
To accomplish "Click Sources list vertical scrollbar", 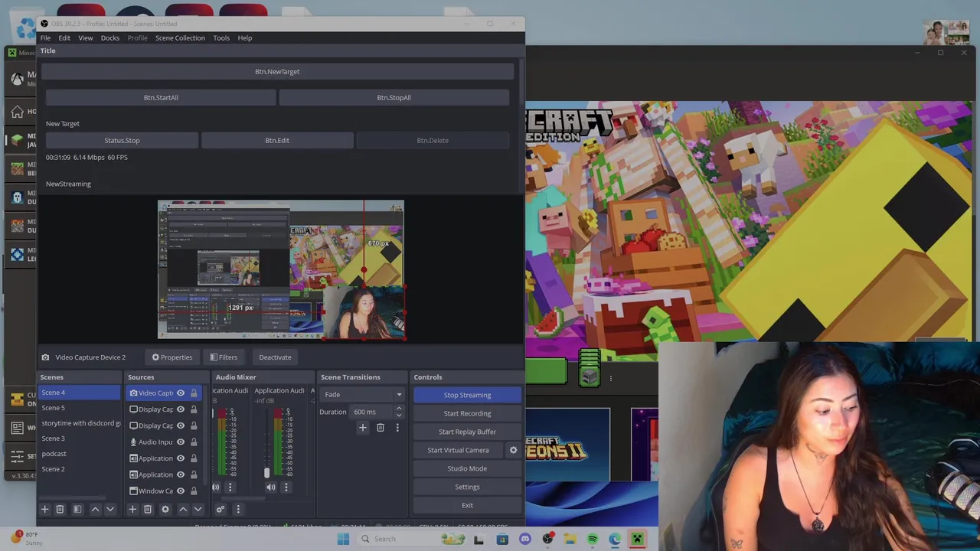I will pyautogui.click(x=207, y=436).
